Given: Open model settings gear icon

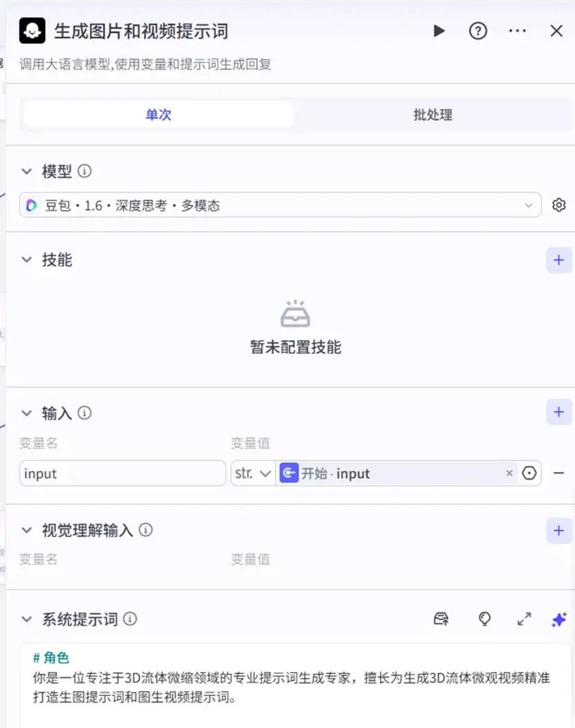Looking at the screenshot, I should (x=558, y=205).
